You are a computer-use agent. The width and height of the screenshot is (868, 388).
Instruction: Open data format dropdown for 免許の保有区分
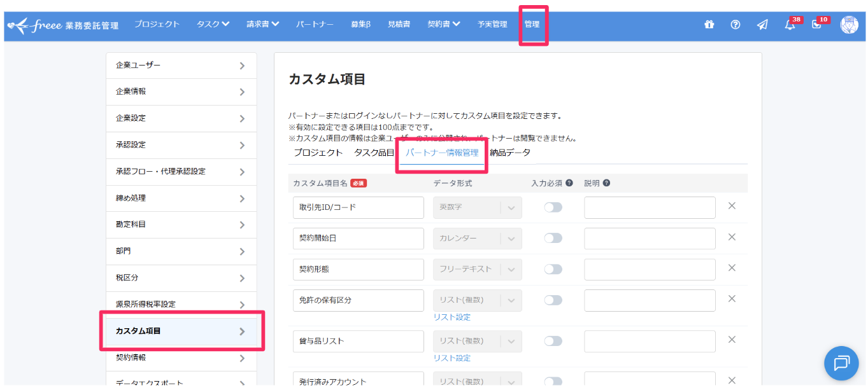click(x=477, y=300)
